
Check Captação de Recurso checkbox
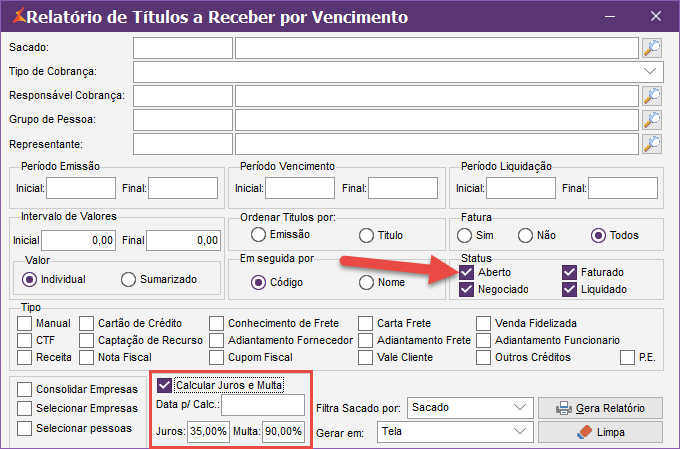point(86,341)
